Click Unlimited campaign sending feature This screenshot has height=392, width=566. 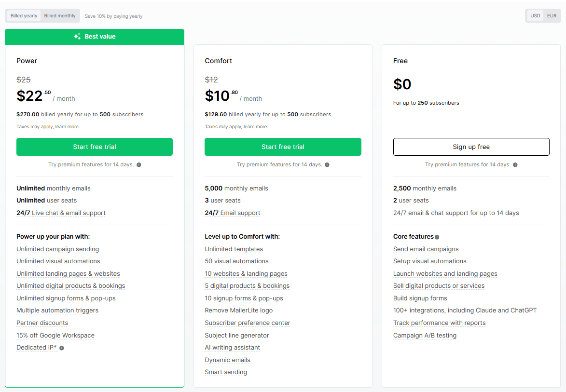click(x=58, y=249)
